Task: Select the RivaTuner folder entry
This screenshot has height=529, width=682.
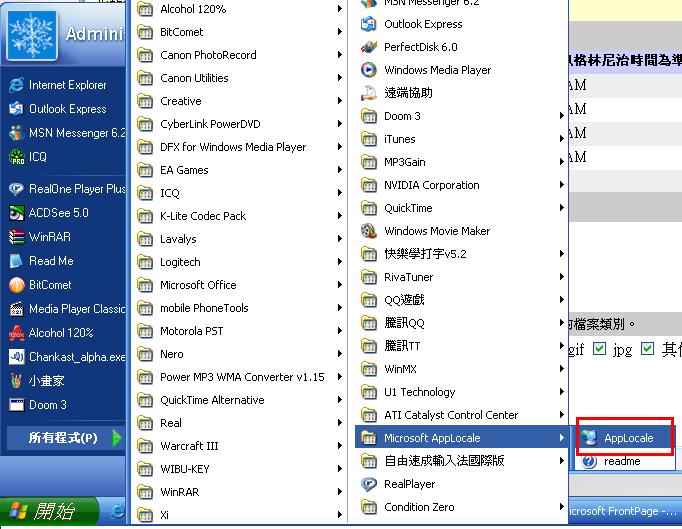Action: 461,277
